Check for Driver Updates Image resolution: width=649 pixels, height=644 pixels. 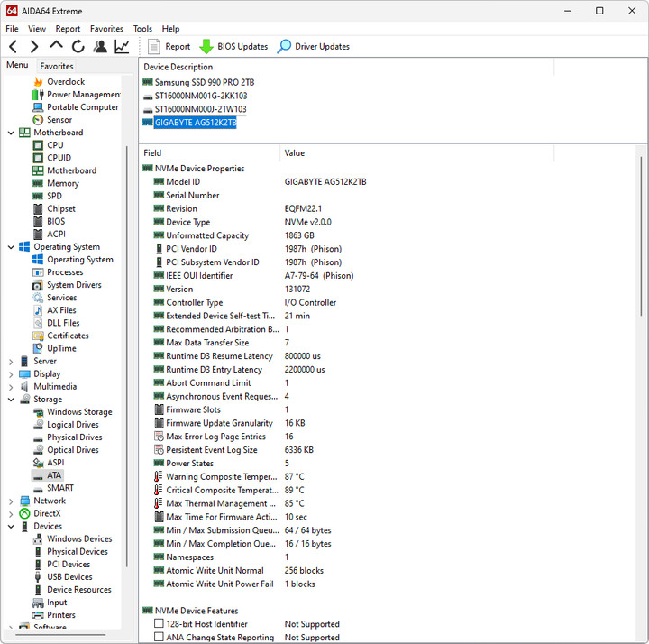(x=314, y=46)
